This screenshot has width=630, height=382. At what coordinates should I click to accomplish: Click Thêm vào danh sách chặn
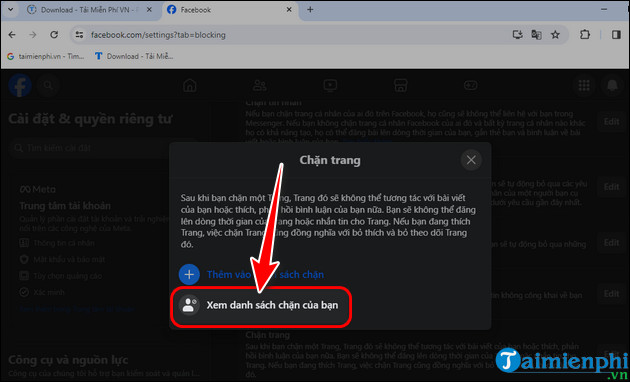(265, 275)
